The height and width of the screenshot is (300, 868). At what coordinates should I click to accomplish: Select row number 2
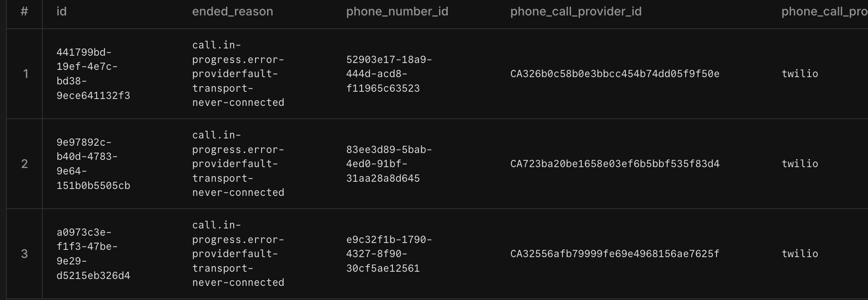coord(25,164)
